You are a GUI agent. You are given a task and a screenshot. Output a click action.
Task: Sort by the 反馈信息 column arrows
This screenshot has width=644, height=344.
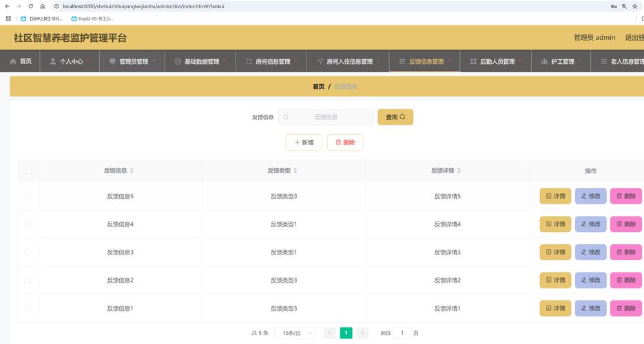(132, 171)
